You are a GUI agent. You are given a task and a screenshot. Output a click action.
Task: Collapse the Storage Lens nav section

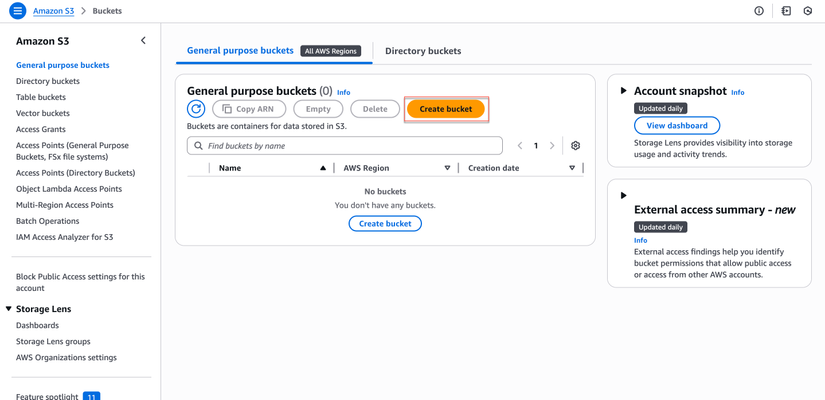tap(9, 309)
